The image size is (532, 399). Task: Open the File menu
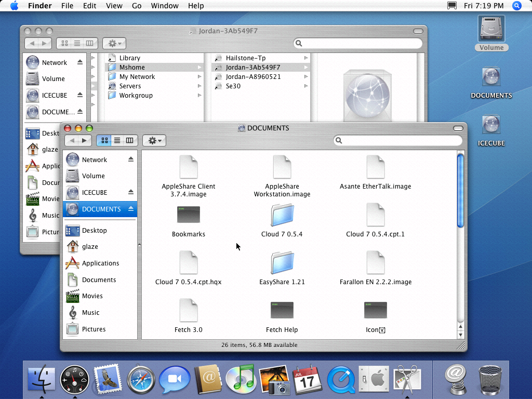67,6
